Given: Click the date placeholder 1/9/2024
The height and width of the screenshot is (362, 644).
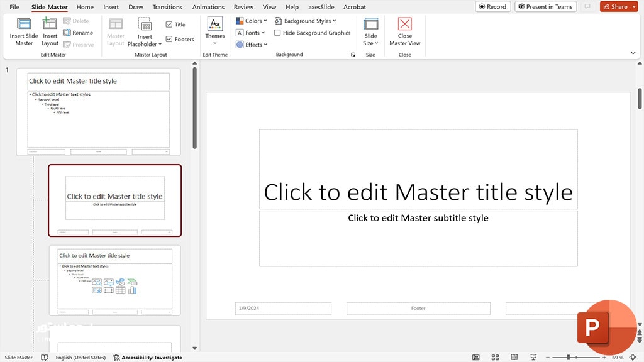Looking at the screenshot, I should [283, 308].
